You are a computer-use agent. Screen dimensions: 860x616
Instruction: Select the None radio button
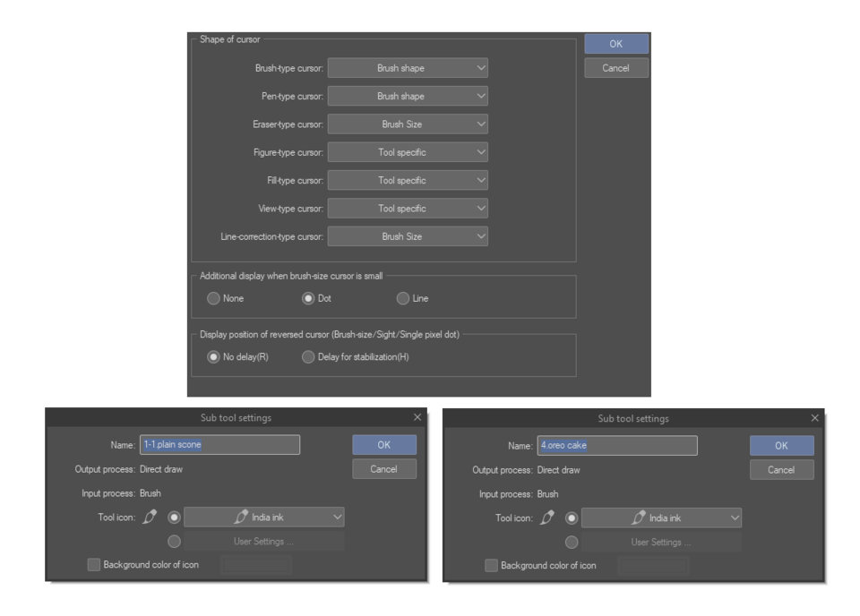213,298
